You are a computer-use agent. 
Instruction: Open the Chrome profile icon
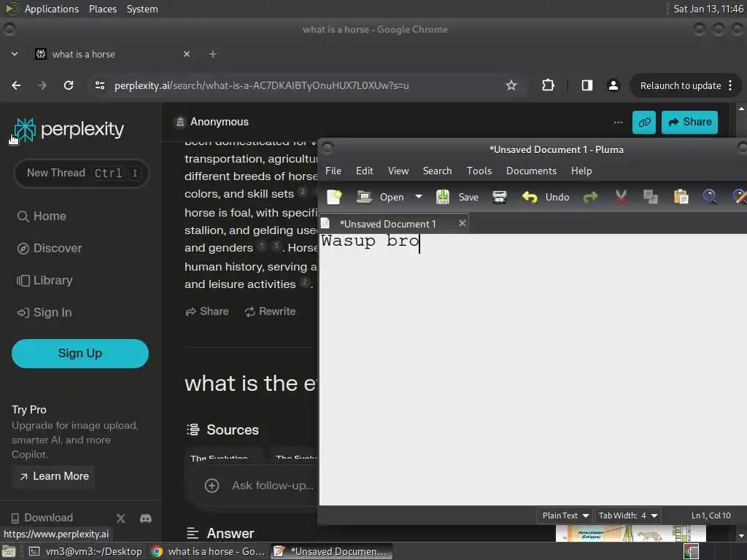613,85
